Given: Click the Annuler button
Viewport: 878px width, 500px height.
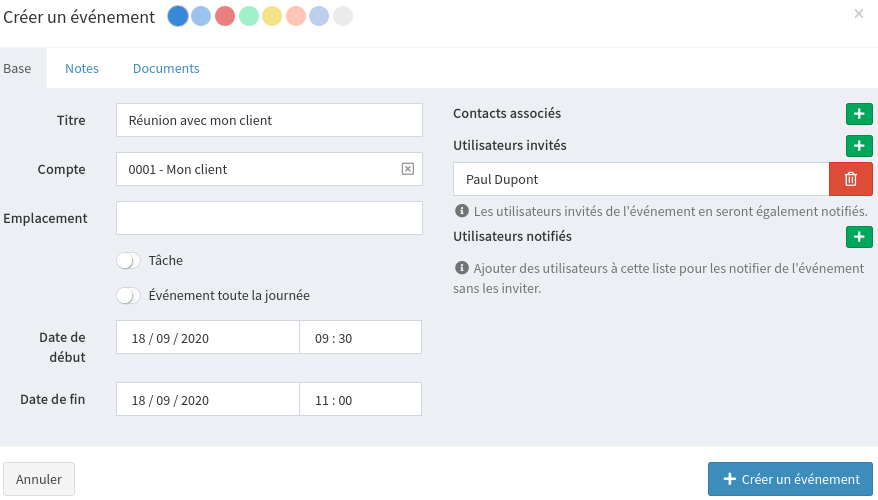Looking at the screenshot, I should 39,479.
